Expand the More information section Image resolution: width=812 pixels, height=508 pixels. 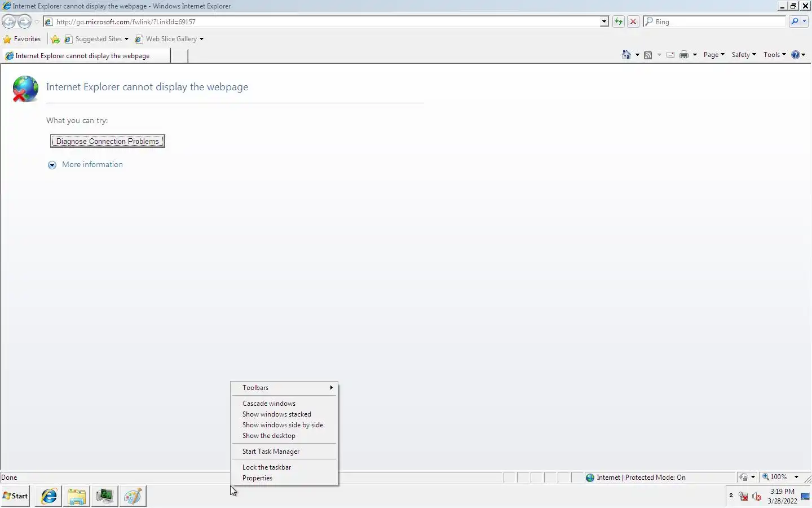click(x=52, y=165)
